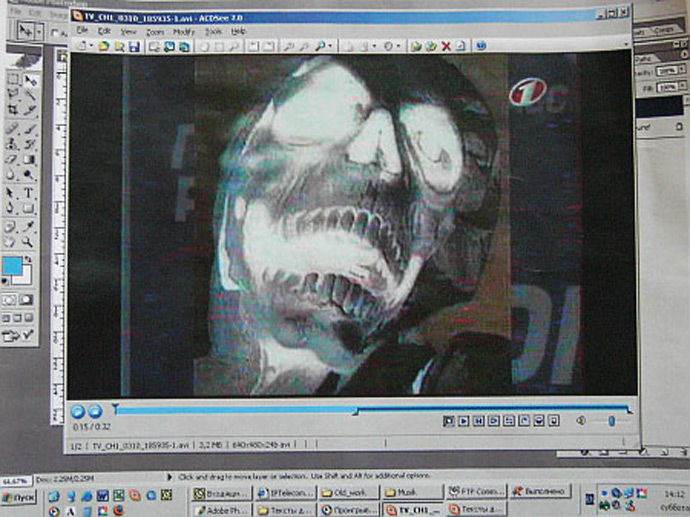
Task: Open the Tools menu in ACDSee
Action: 213,32
